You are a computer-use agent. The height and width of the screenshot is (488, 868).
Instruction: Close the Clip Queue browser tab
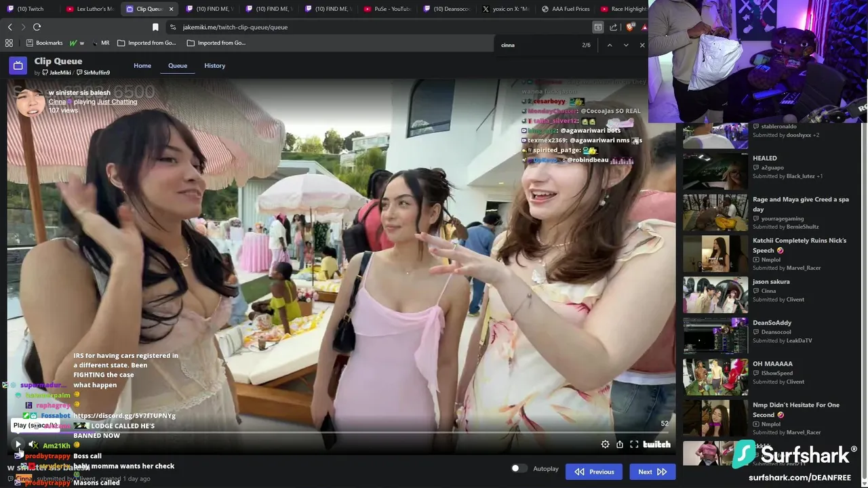pos(171,9)
